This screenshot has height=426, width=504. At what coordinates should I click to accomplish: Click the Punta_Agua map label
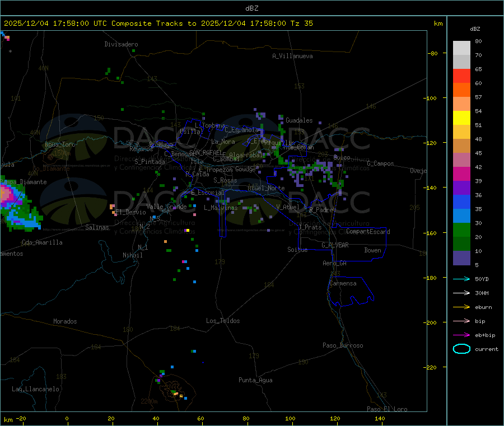(255, 380)
